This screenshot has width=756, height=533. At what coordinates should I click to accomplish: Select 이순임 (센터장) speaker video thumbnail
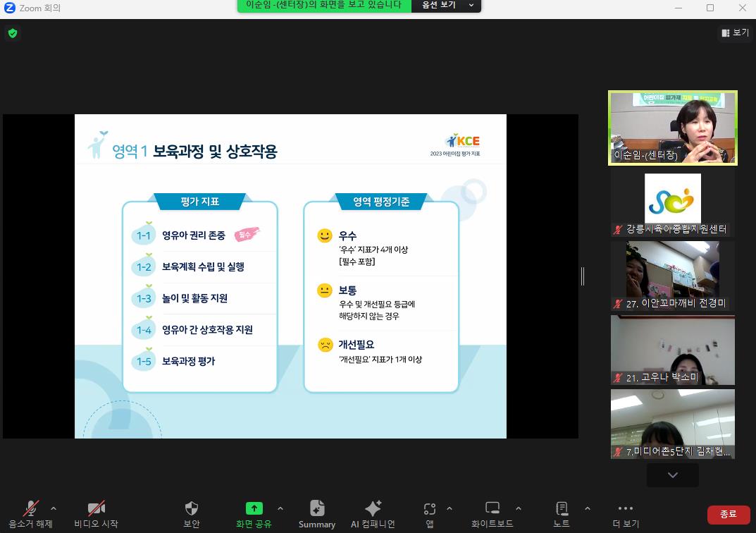tap(672, 128)
